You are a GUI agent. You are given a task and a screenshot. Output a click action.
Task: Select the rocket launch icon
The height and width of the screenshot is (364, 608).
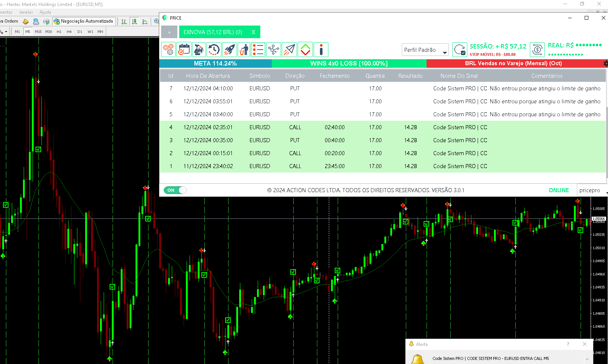(229, 49)
